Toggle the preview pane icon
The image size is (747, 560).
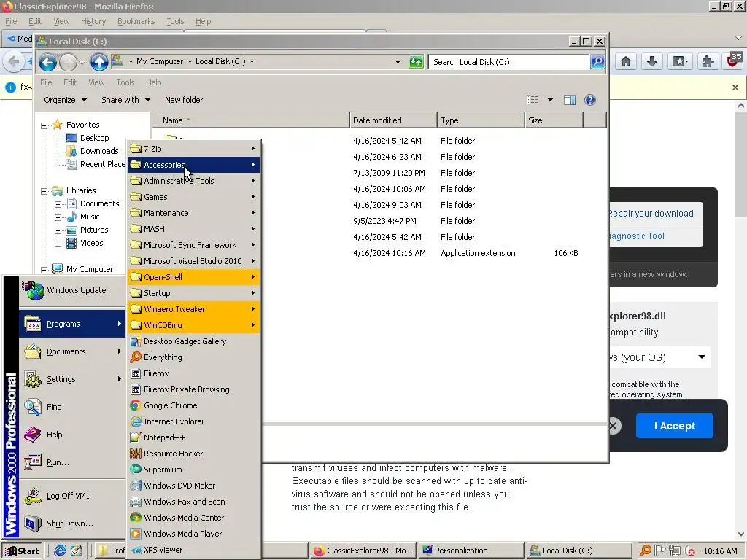(x=570, y=100)
